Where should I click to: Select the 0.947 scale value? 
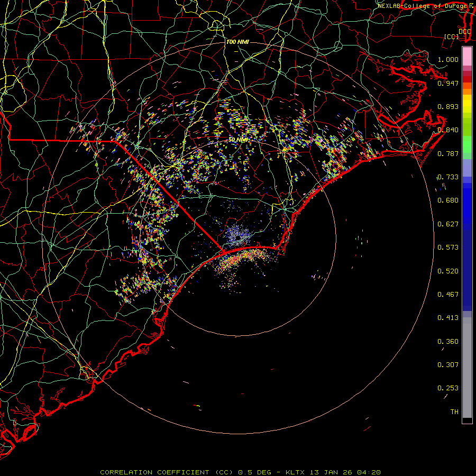pos(448,83)
